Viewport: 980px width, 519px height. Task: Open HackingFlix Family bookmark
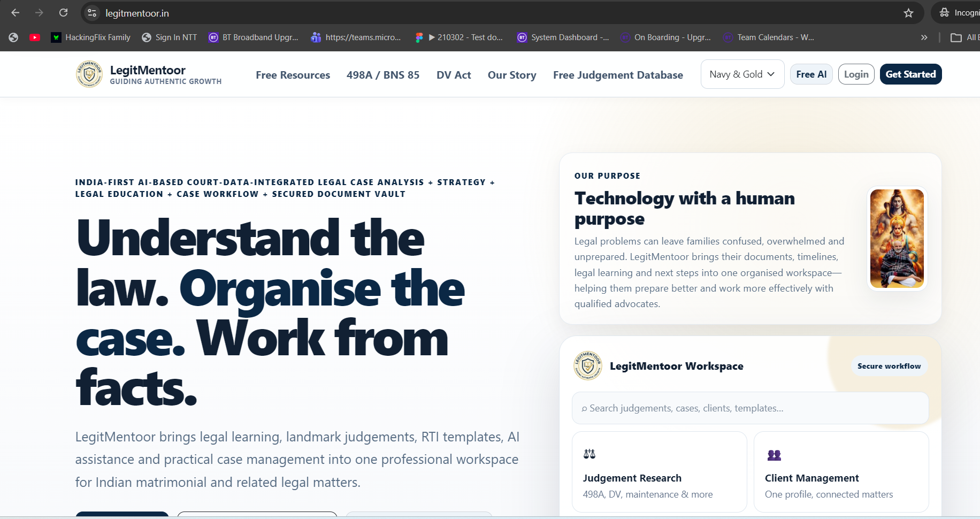point(91,37)
